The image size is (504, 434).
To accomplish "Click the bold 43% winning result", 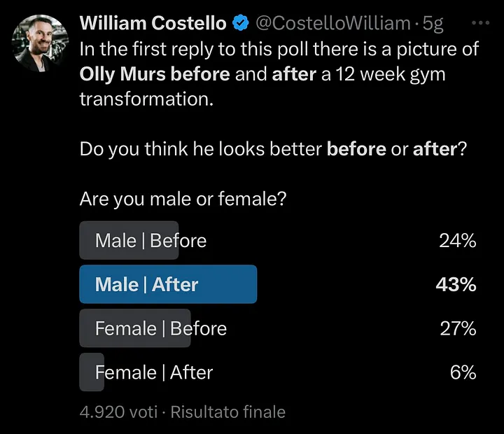I will pyautogui.click(x=456, y=284).
